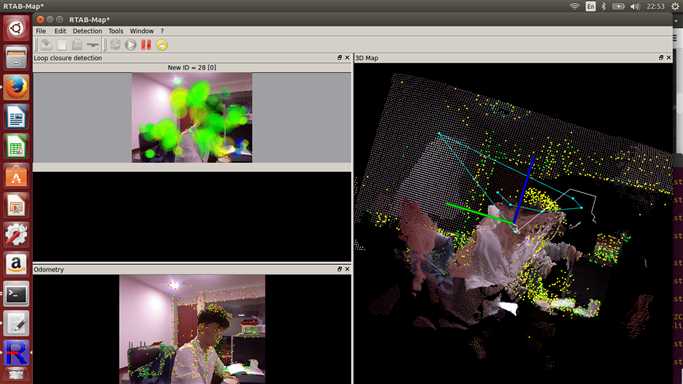683x384 pixels.
Task: Start detection with the play button
Action: point(130,44)
